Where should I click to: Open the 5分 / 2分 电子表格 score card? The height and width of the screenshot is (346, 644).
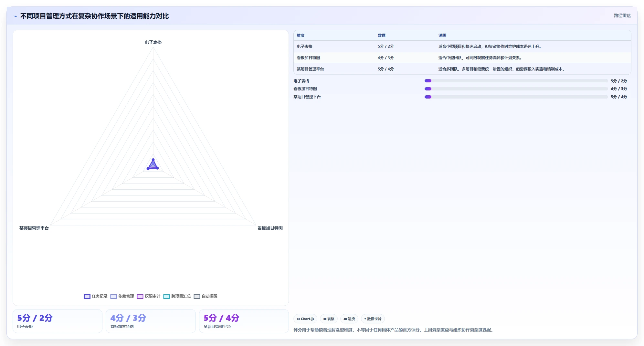coord(58,321)
